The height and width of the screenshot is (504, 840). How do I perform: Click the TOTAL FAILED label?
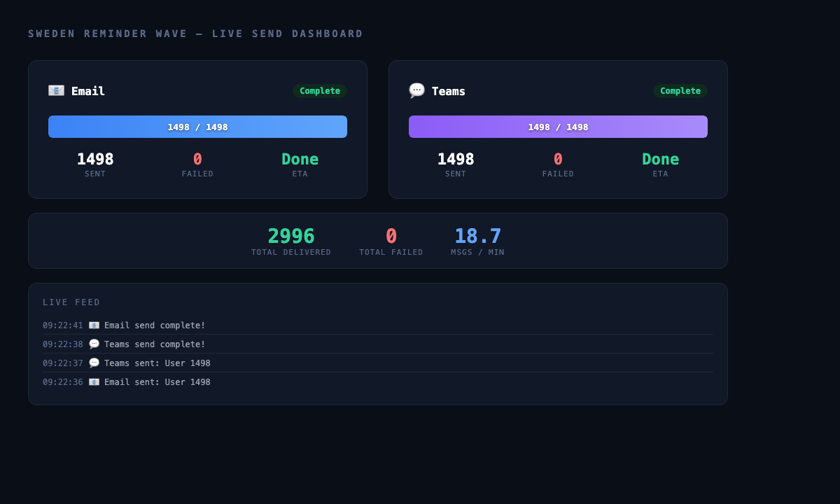click(x=391, y=252)
